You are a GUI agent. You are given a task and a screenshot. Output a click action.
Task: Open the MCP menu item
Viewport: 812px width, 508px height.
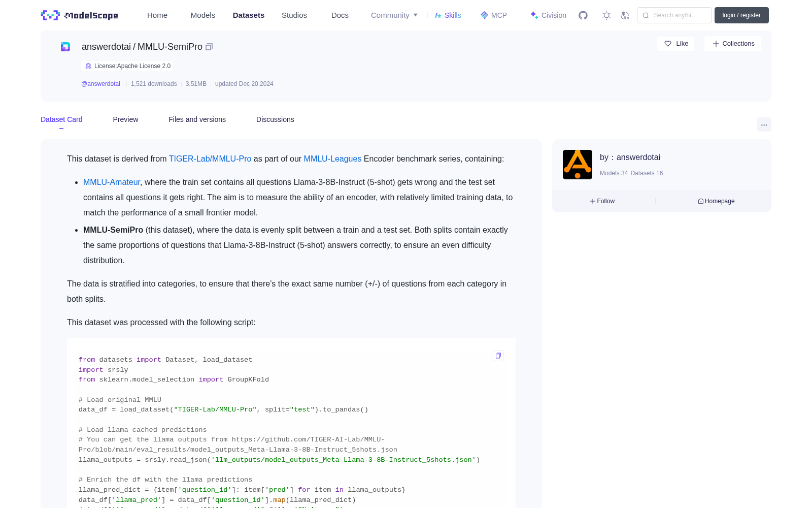pyautogui.click(x=493, y=15)
